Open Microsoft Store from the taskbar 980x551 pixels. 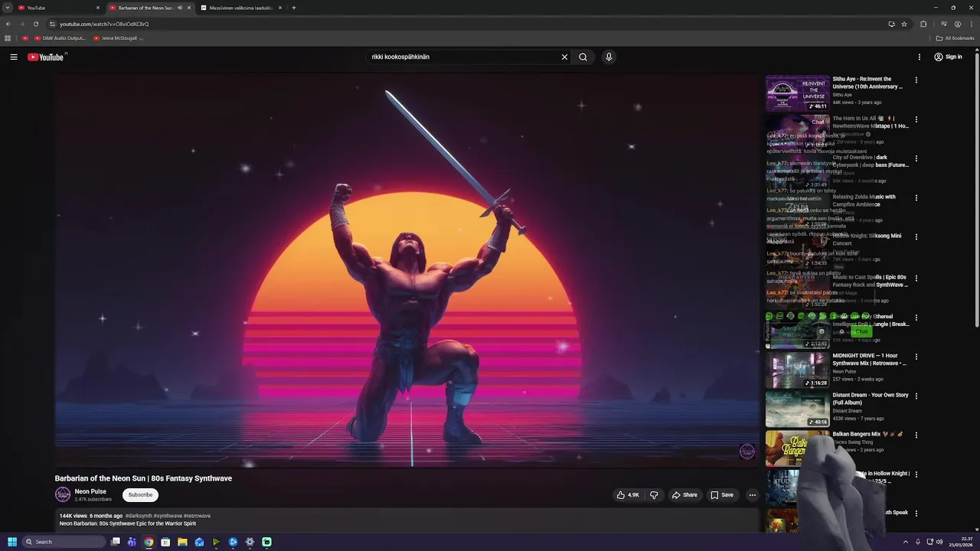(x=165, y=542)
